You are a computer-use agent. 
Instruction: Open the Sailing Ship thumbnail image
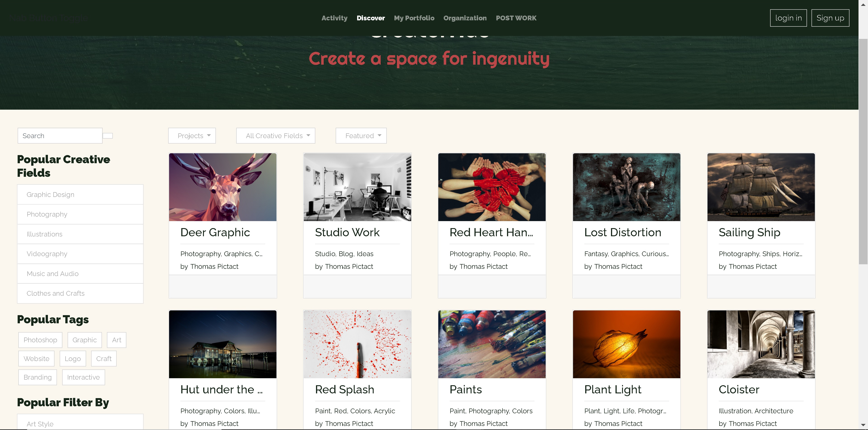point(761,187)
